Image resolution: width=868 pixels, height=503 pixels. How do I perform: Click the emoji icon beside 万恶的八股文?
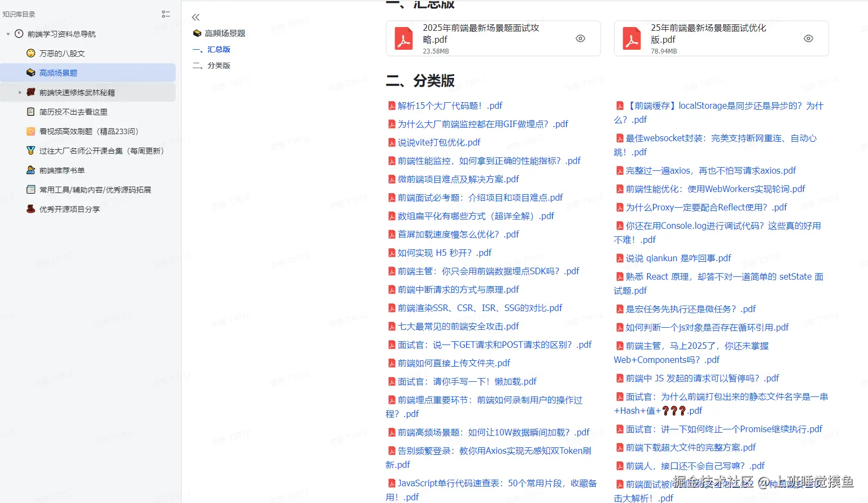[31, 53]
